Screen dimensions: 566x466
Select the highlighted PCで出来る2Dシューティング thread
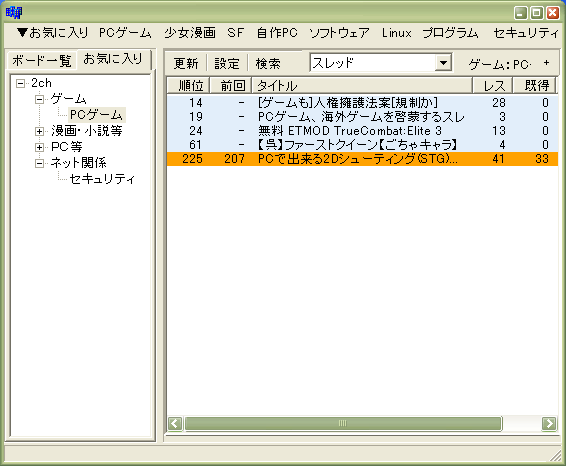pyautogui.click(x=362, y=159)
